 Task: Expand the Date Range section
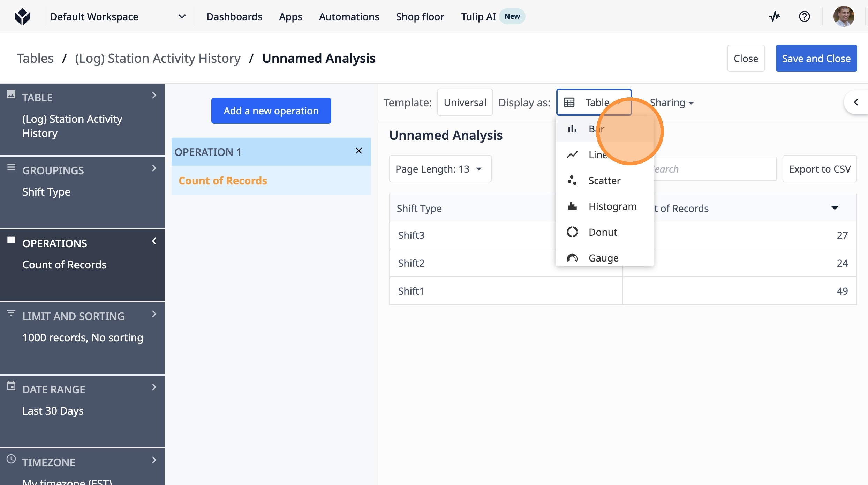click(154, 387)
